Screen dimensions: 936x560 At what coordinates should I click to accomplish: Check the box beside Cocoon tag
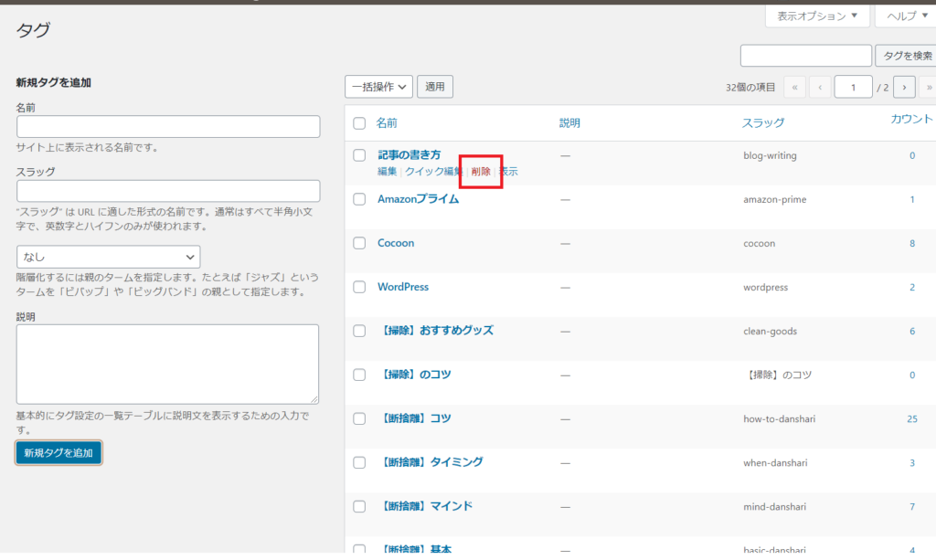point(359,243)
